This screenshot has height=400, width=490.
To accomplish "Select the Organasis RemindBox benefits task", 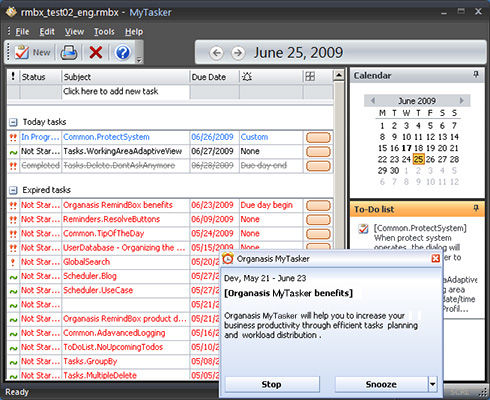I will click(118, 205).
